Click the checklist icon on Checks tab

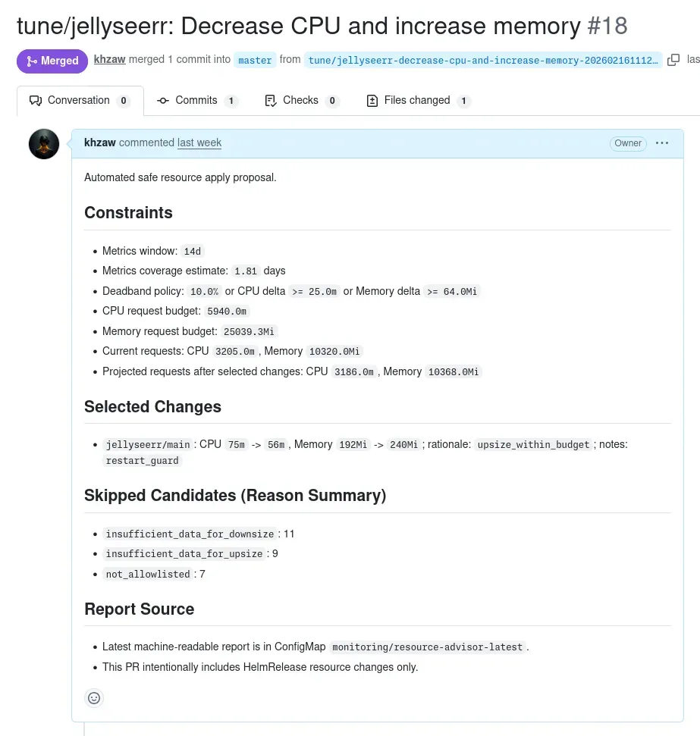(269, 100)
